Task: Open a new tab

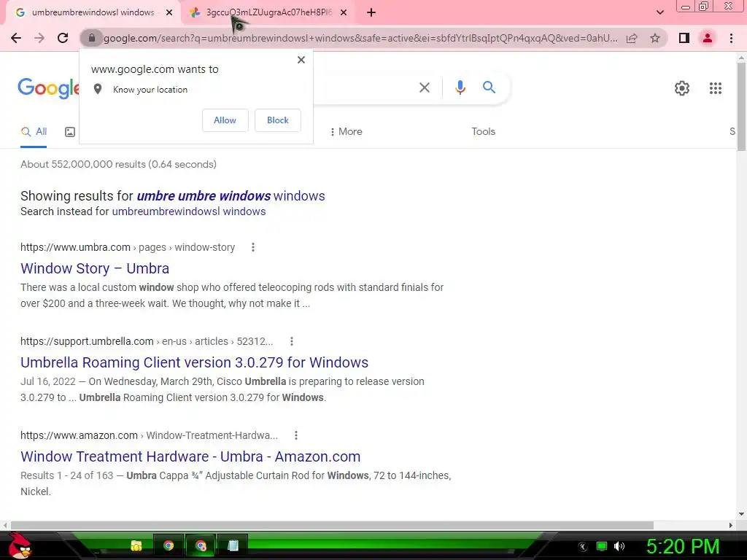Action: click(x=371, y=12)
